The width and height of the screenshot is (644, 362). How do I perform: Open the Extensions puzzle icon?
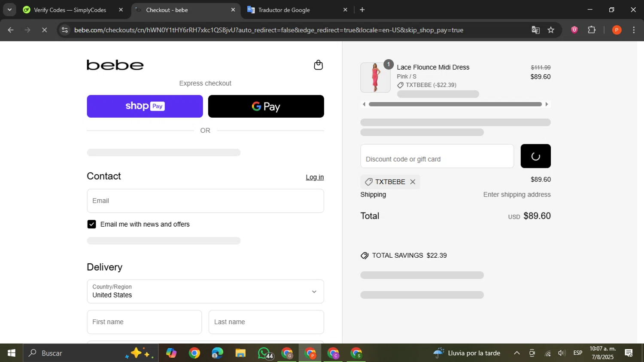point(592,30)
